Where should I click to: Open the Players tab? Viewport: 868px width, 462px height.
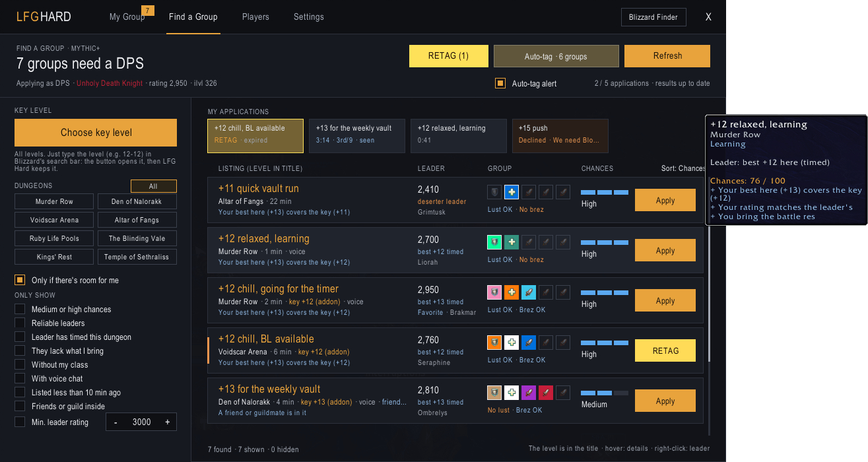click(255, 16)
